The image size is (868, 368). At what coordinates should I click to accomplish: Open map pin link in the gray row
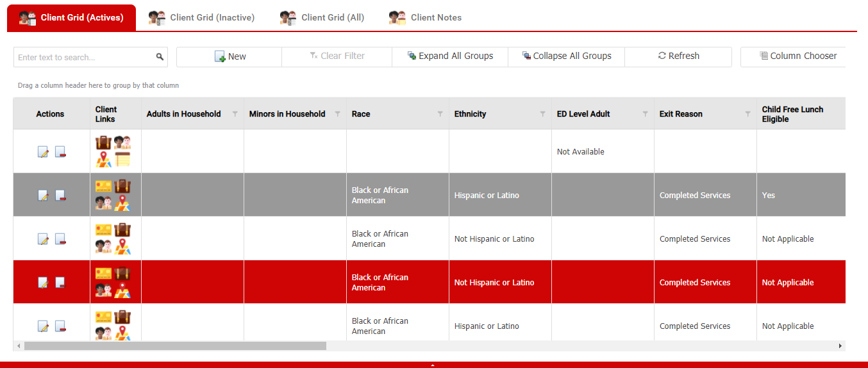[122, 203]
